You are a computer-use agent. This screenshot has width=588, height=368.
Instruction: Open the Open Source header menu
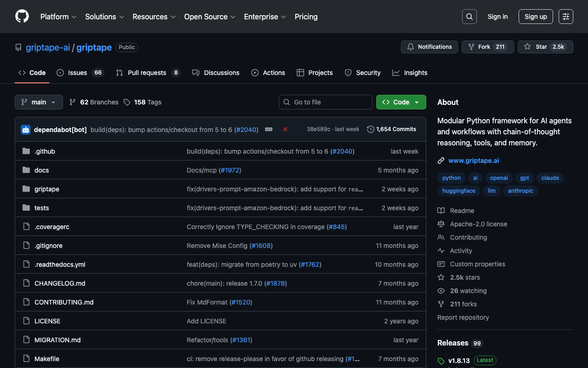(209, 17)
